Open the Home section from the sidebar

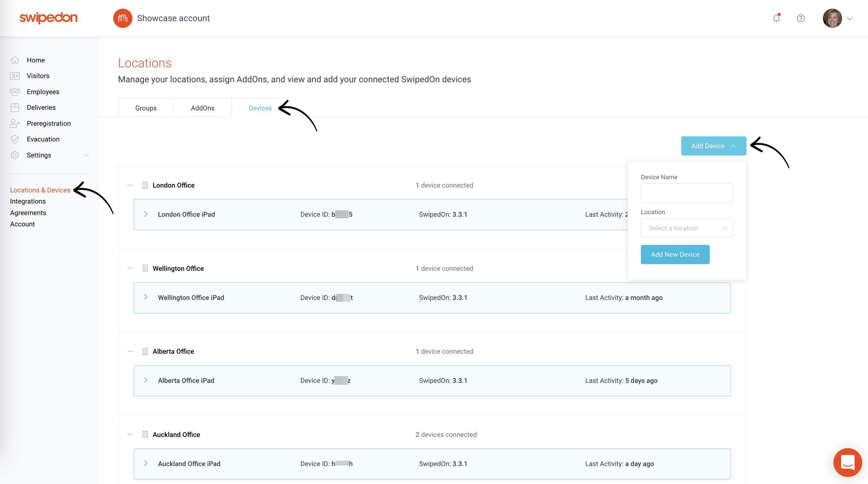[x=15, y=60]
